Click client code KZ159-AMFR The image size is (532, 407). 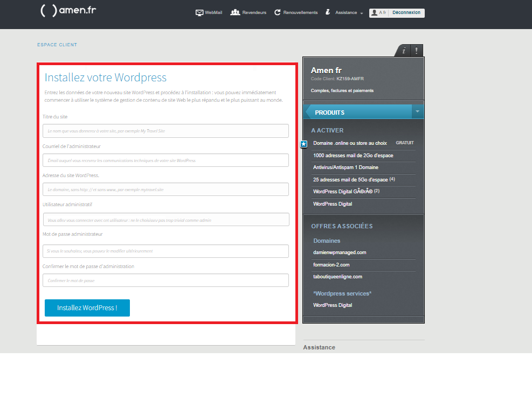click(x=350, y=79)
